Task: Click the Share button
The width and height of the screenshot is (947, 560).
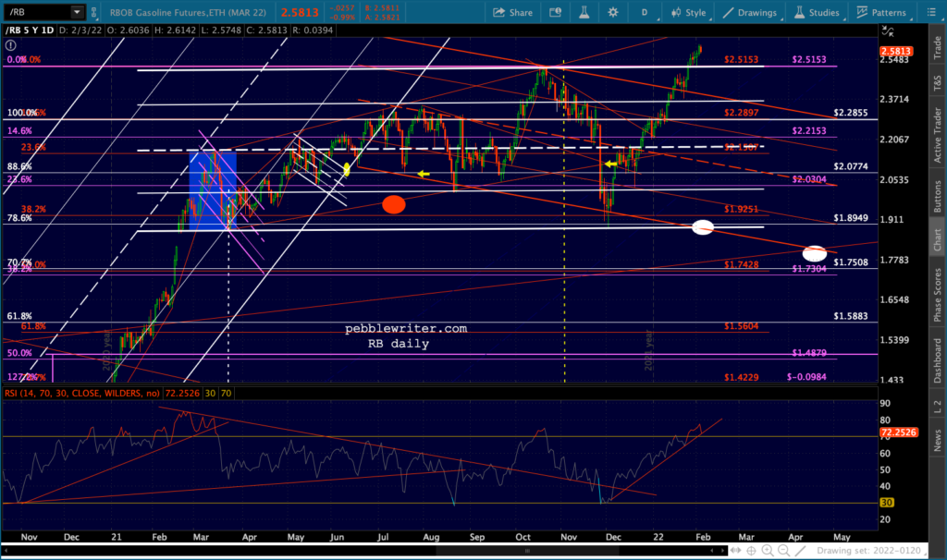Action: [512, 12]
